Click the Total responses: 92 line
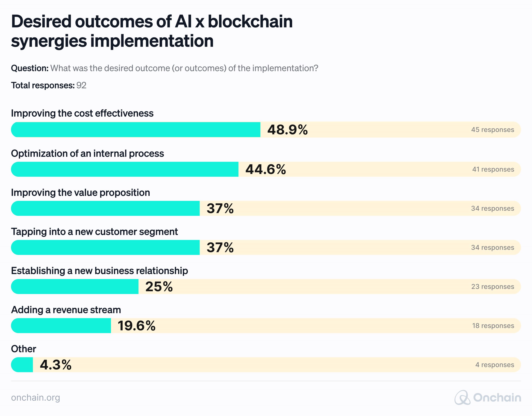Image resolution: width=532 pixels, height=416 pixels. point(49,85)
